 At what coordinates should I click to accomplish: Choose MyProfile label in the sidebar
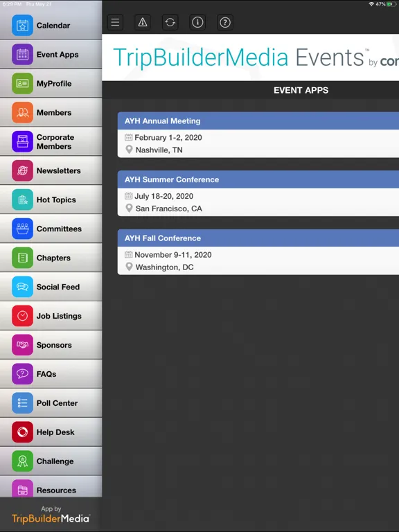54,83
